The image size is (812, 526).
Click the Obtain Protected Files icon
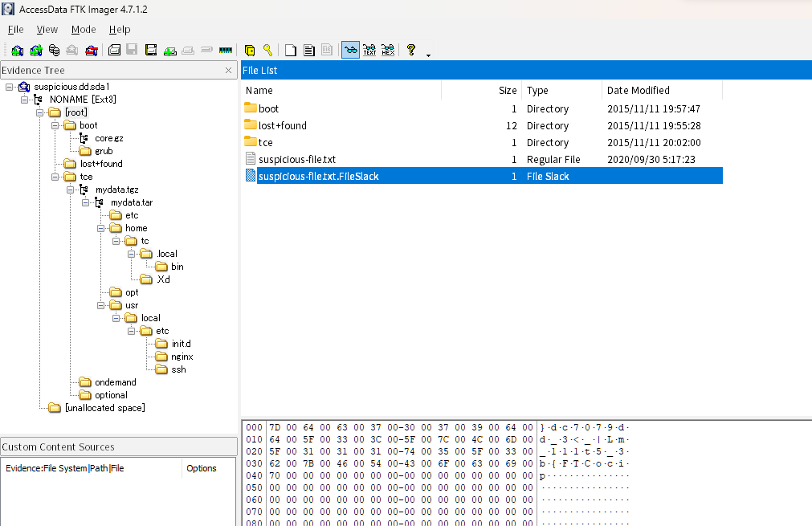(x=250, y=51)
